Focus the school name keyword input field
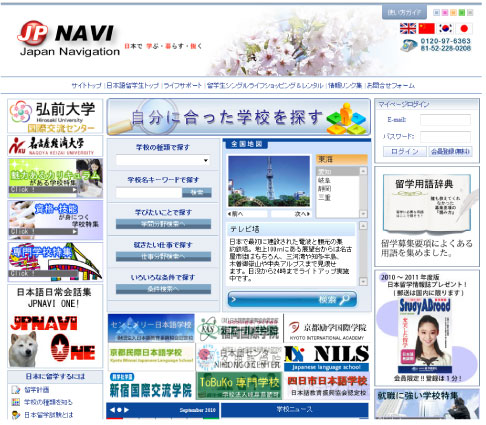This screenshot has height=425, width=486. coord(149,193)
